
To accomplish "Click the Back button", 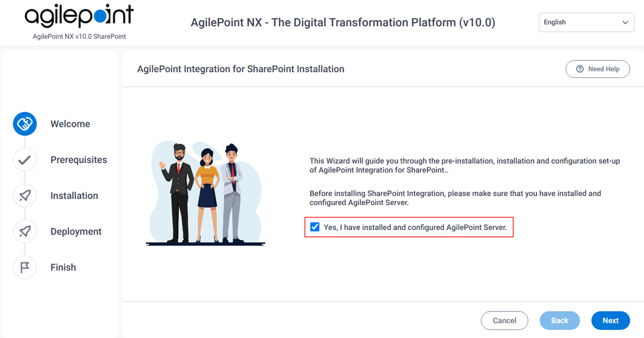I will 560,320.
